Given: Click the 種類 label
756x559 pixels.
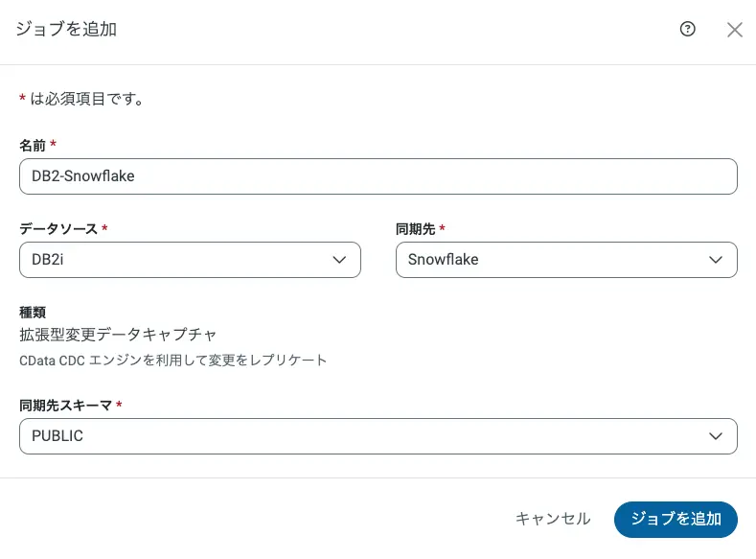Looking at the screenshot, I should (33, 312).
